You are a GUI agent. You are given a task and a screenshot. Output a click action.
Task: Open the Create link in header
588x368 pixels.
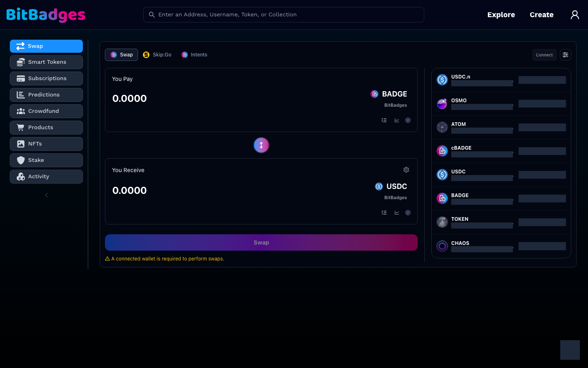pyautogui.click(x=541, y=15)
